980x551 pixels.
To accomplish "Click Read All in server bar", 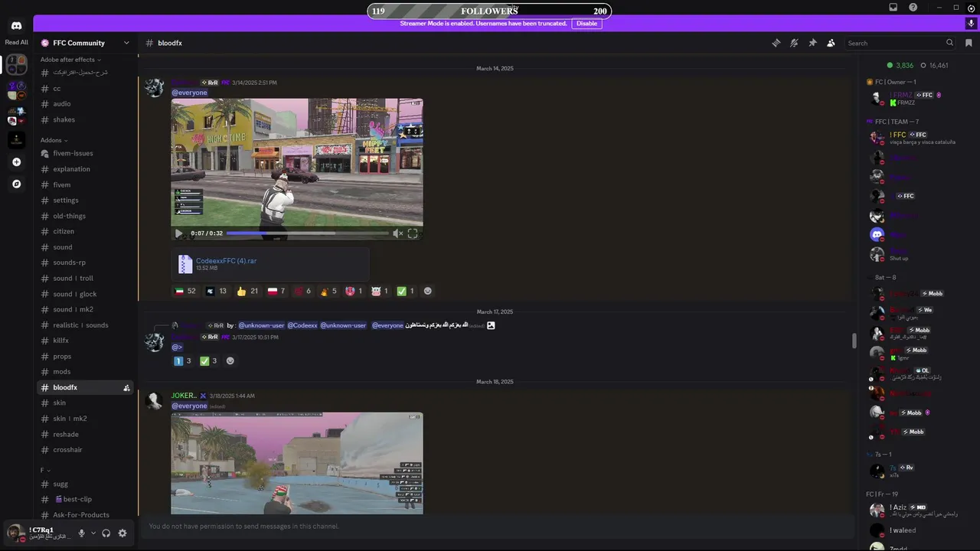I will click(x=16, y=42).
